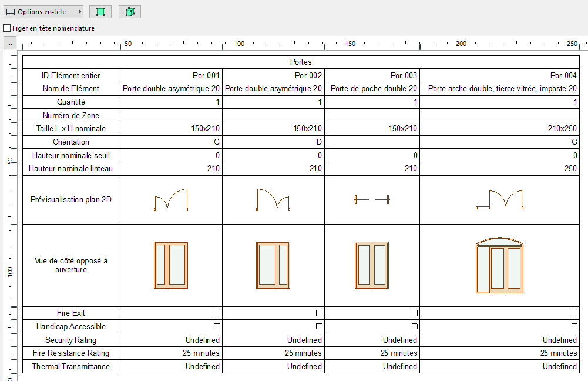
Task: Toggle Fire Exit checkbox for Por-002
Action: 319,313
